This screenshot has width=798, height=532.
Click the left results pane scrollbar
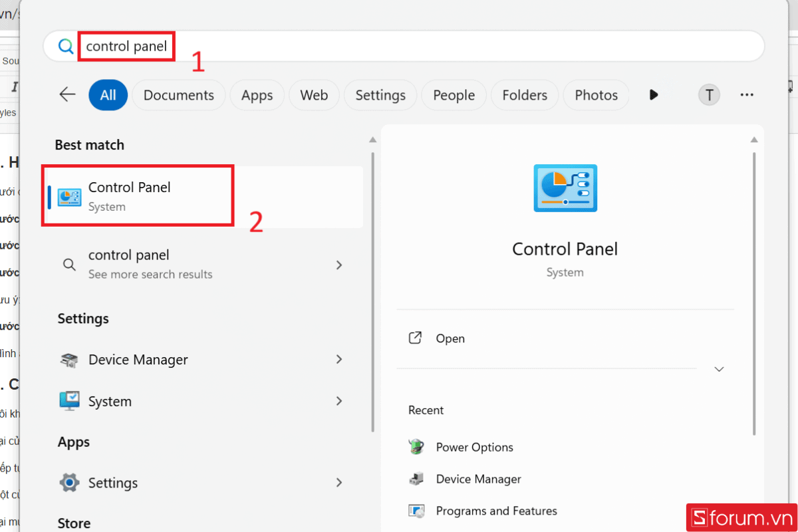tap(372, 279)
